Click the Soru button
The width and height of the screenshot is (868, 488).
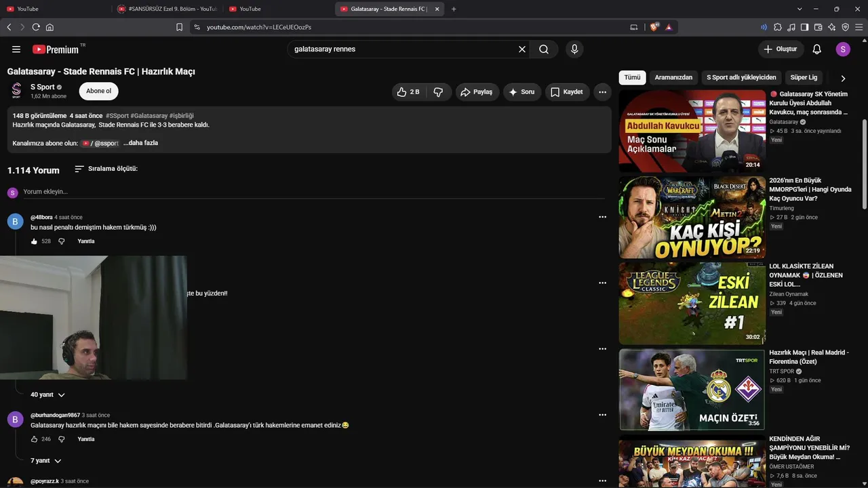coord(522,92)
